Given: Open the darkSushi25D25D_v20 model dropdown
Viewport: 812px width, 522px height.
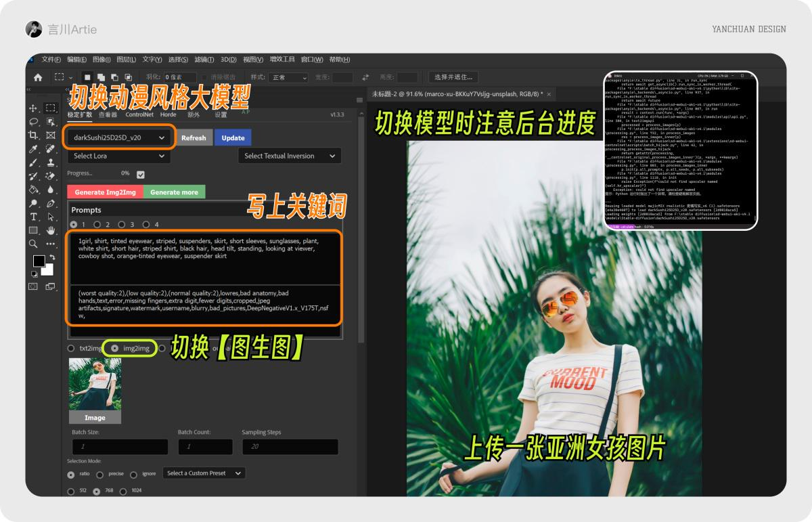Looking at the screenshot, I should click(118, 137).
